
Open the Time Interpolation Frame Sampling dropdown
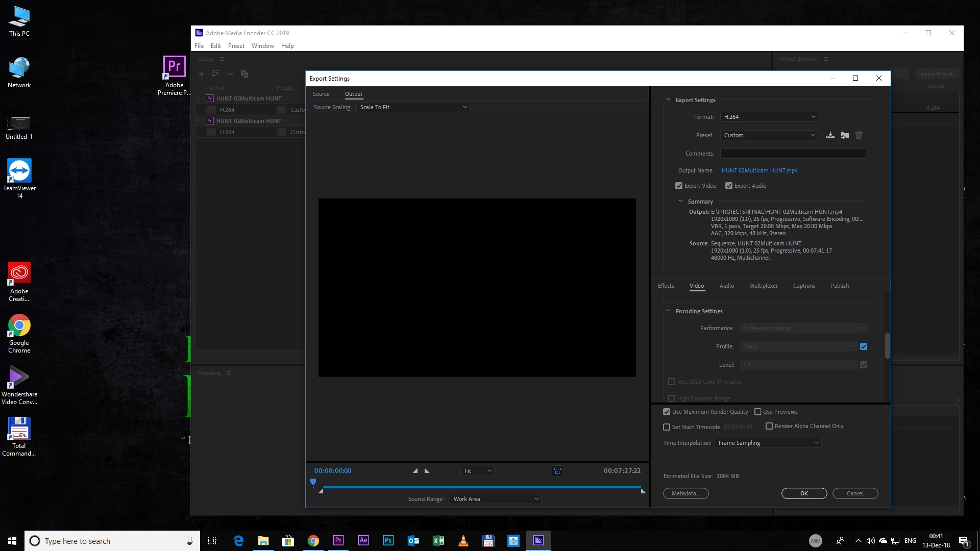(x=768, y=443)
